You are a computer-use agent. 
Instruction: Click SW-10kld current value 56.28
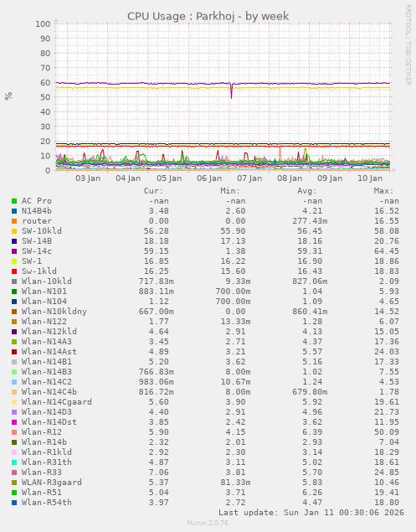tap(157, 231)
